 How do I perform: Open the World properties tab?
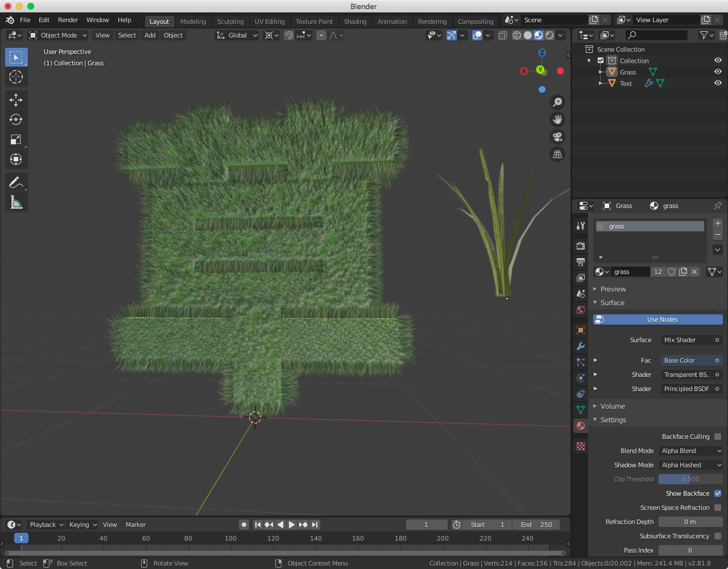(x=581, y=310)
